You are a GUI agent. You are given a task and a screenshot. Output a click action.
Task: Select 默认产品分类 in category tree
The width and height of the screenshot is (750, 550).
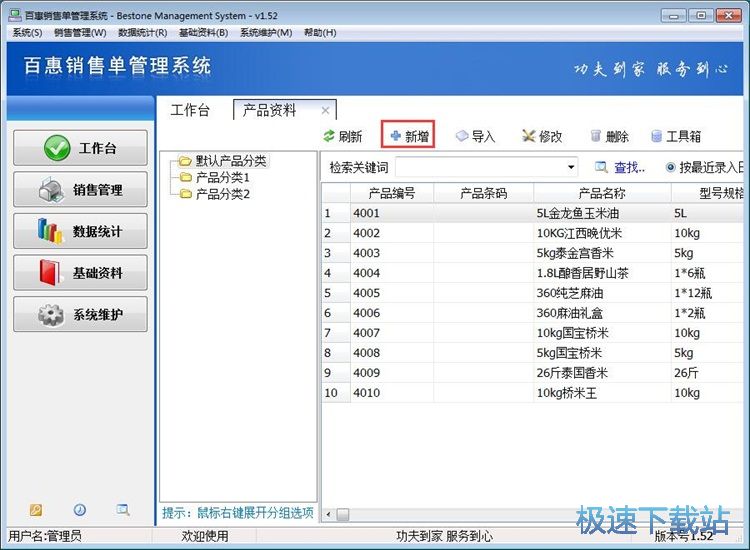223,161
